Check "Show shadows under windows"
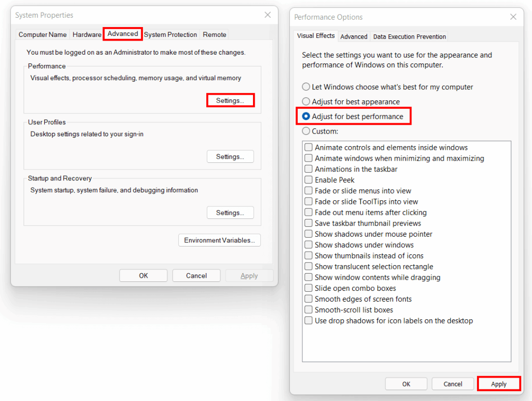 [308, 244]
